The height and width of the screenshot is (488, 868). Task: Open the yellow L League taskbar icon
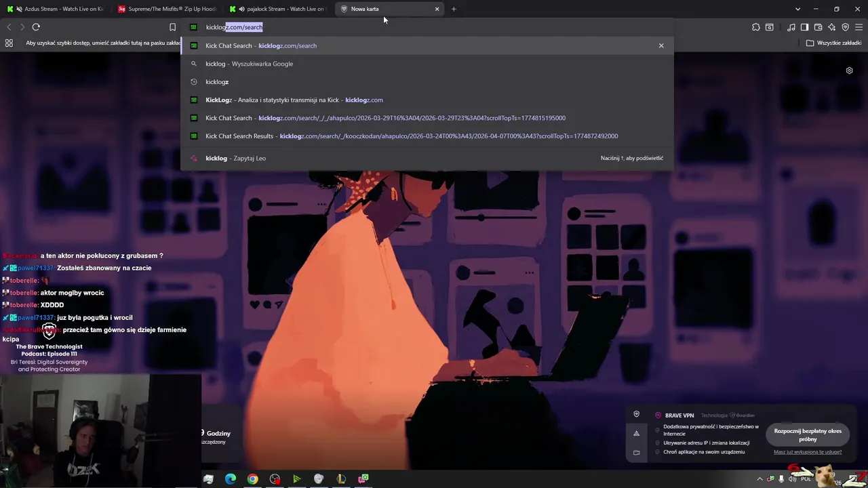click(341, 479)
